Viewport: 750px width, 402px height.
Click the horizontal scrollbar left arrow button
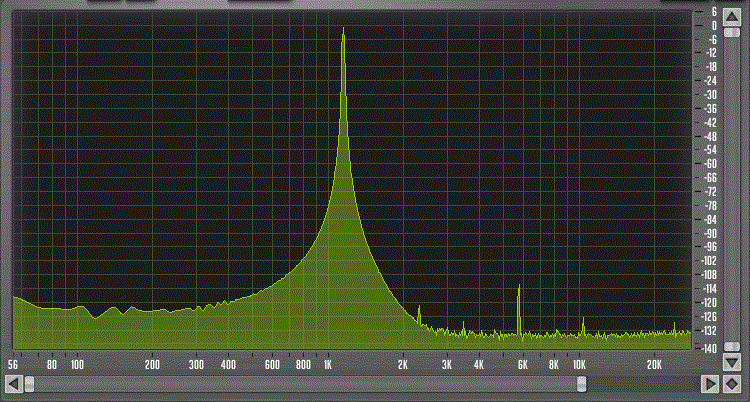[x=13, y=384]
